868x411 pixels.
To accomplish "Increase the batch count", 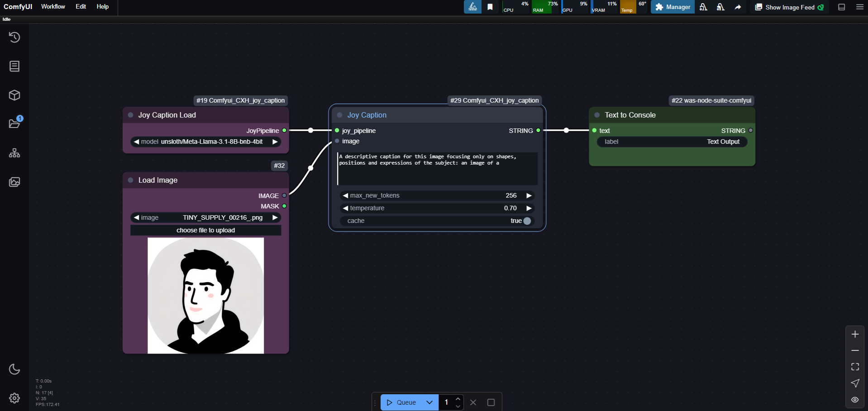I will point(458,399).
